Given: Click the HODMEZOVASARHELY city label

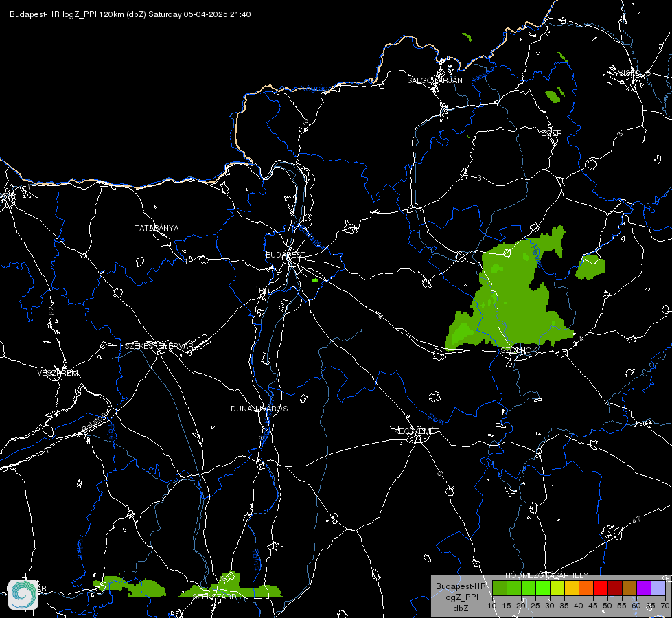Looking at the screenshot, I should (547, 575).
